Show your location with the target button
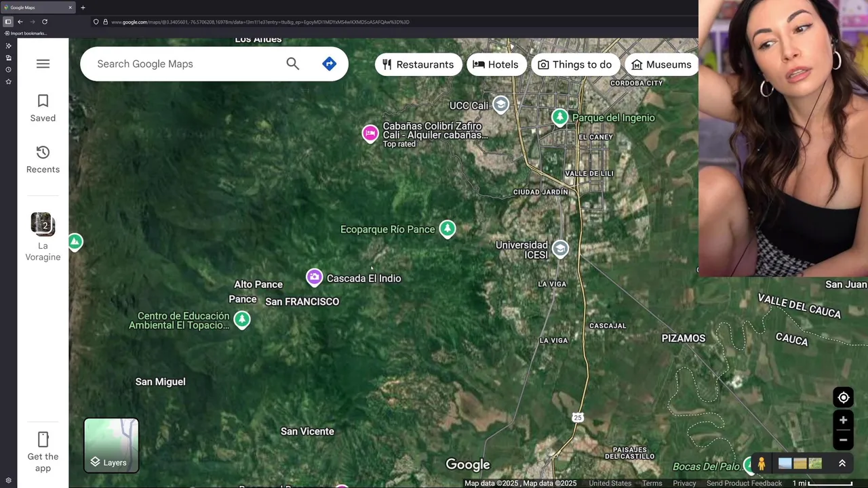 pos(843,398)
